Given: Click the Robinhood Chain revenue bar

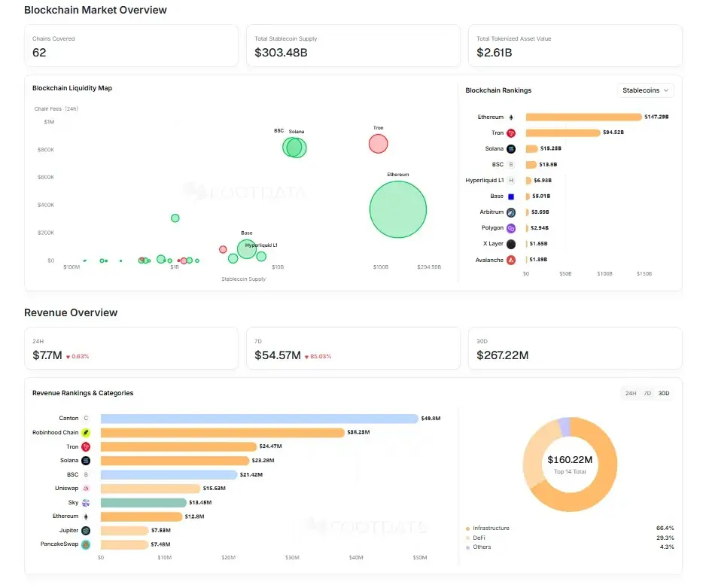Looking at the screenshot, I should tap(222, 432).
